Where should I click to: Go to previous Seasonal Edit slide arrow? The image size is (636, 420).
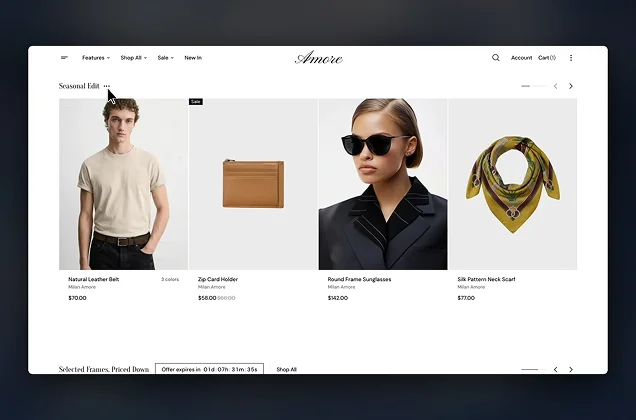coord(555,86)
